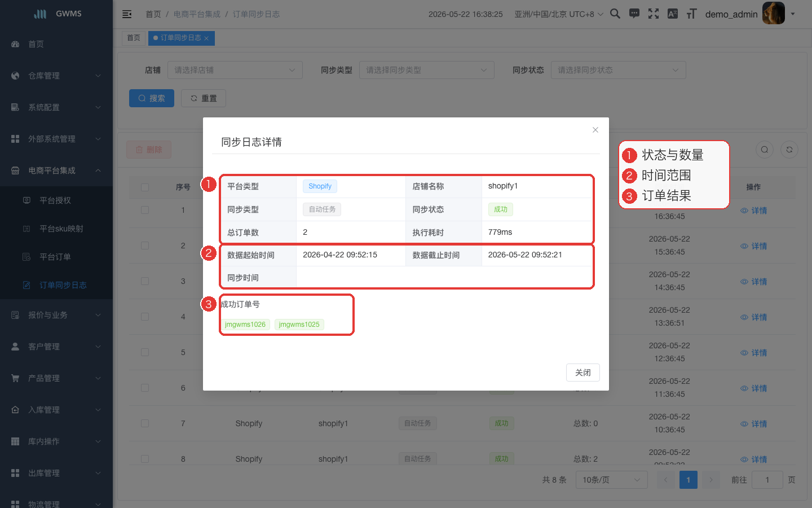Expand the 仓库管理 sidebar menu
The width and height of the screenshot is (812, 508).
coord(56,76)
